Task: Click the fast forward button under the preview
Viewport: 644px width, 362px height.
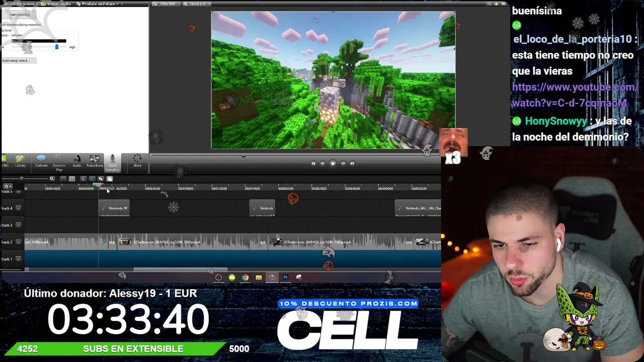Action: tap(343, 163)
